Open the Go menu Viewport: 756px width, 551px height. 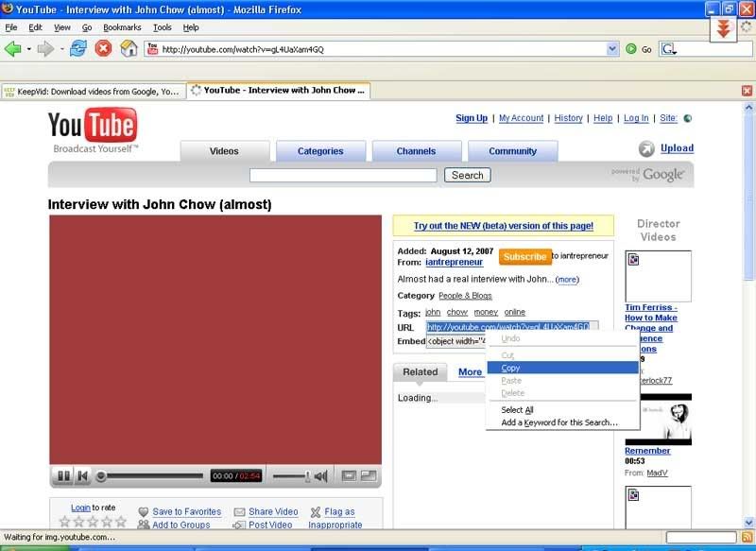coord(87,27)
